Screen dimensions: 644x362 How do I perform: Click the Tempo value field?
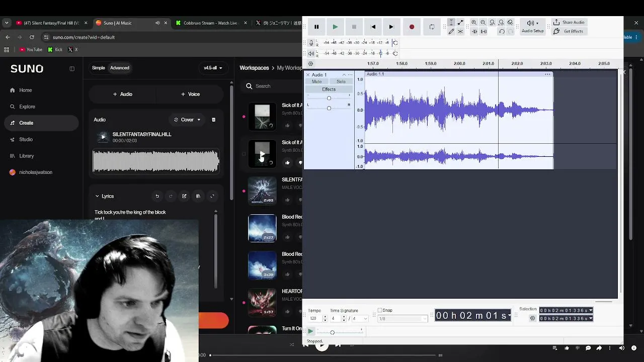314,319
